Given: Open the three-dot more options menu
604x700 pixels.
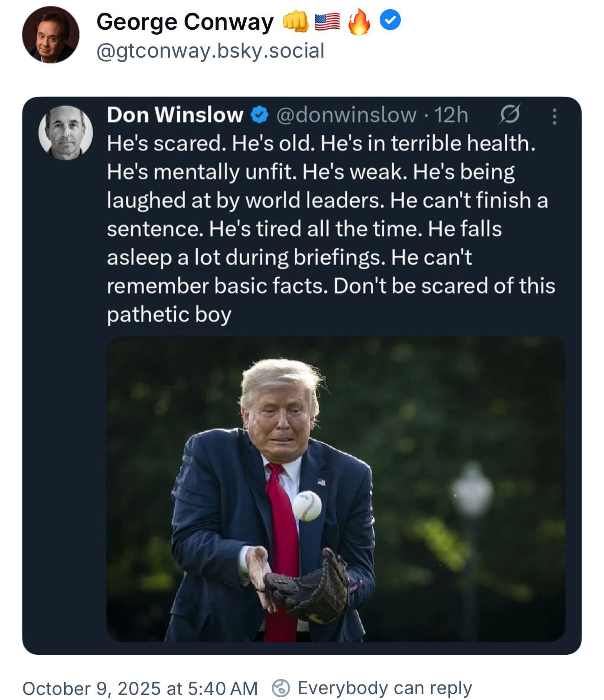Looking at the screenshot, I should coord(554,116).
